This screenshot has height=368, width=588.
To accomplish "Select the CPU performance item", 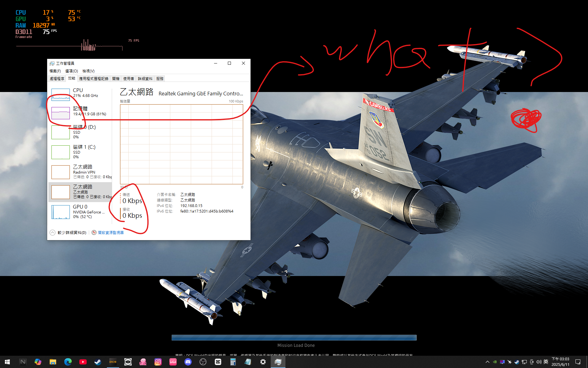I will [80, 94].
